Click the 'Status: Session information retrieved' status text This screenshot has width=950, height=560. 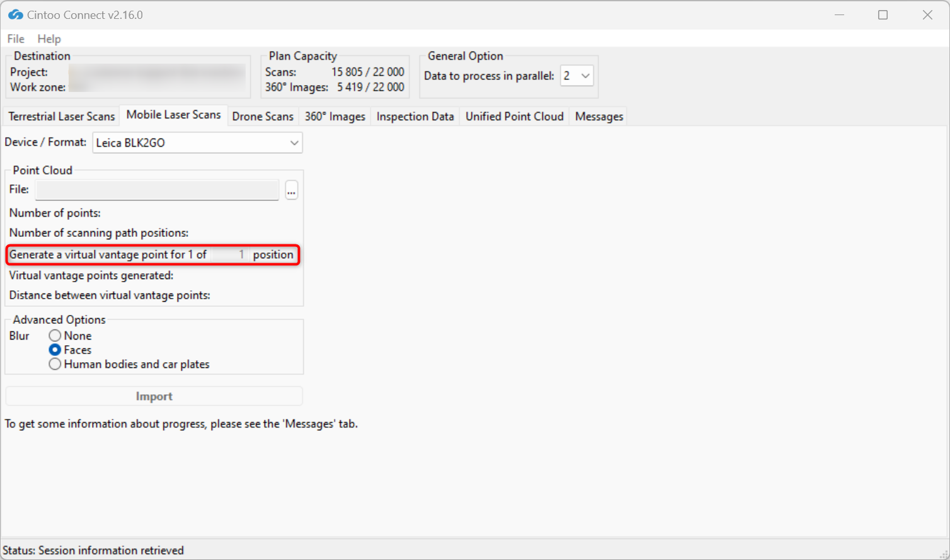[93, 551]
